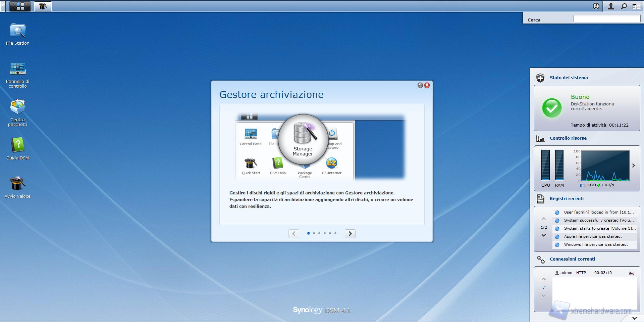The image size is (644, 322).
Task: Open File Station desktop icon
Action: [x=18, y=31]
